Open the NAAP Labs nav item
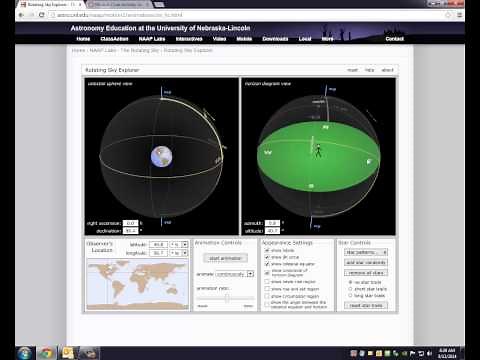This screenshot has height=360, width=480. coord(152,39)
